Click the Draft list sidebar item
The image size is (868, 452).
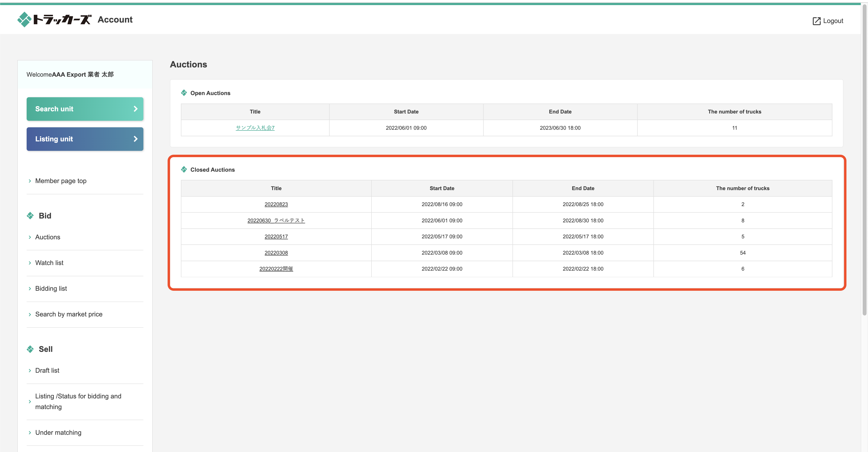(47, 370)
